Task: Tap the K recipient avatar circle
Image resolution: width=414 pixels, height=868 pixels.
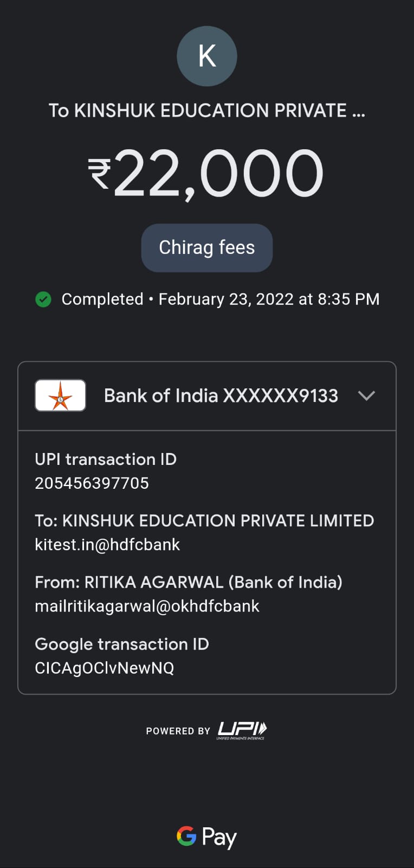Action: click(206, 56)
